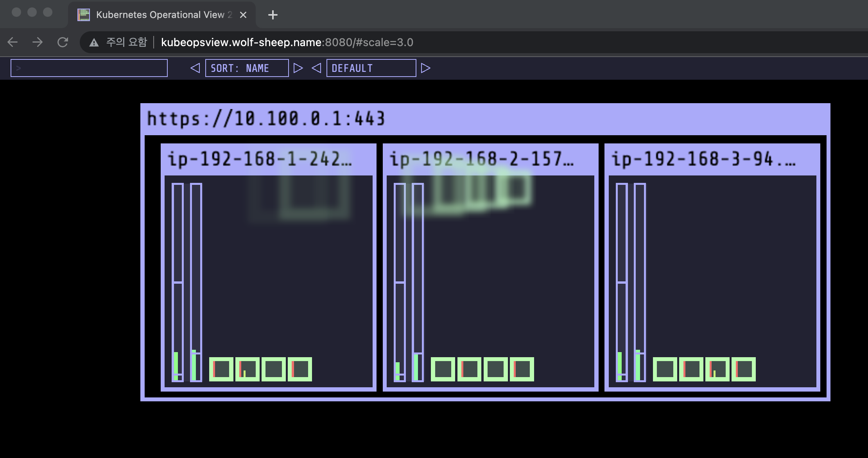Screen dimensions: 868x458
Task: Click third pod box in node ip-192-168-3-94
Action: tap(717, 369)
